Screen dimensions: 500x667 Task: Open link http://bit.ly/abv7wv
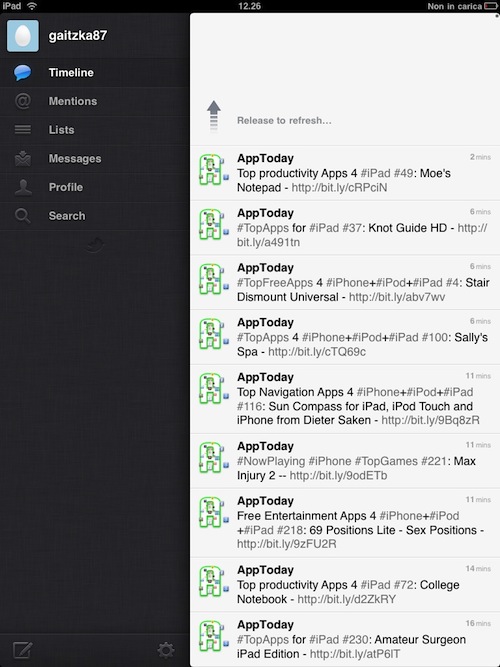tap(397, 297)
